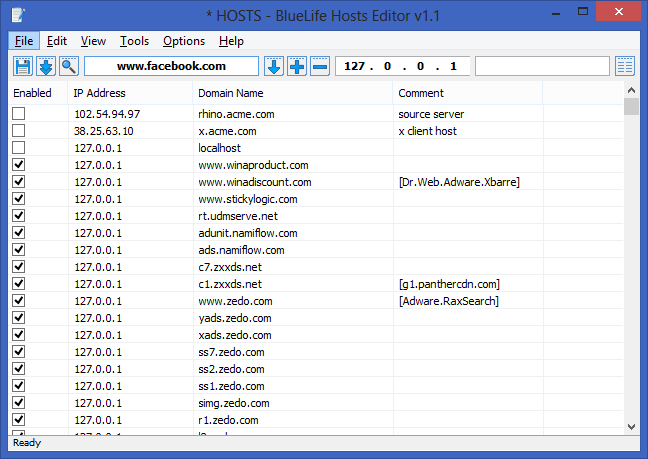Check the localhost entry checkbox

click(x=19, y=148)
